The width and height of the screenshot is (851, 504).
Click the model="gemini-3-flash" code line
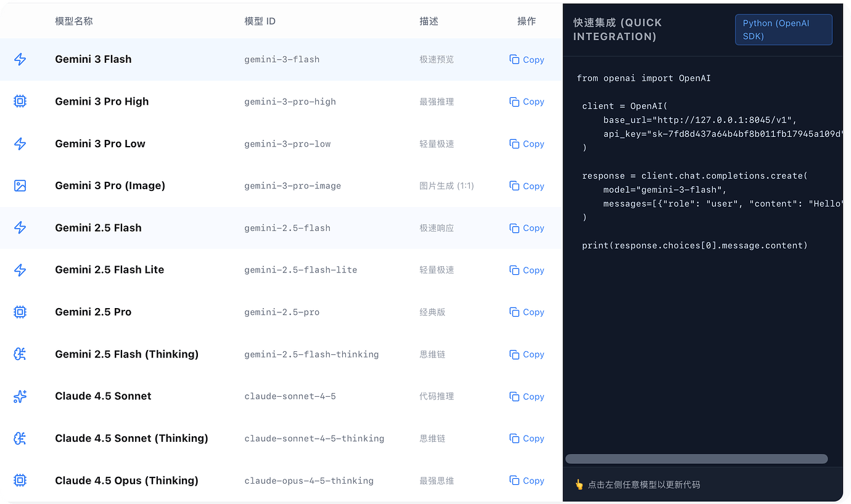(665, 190)
